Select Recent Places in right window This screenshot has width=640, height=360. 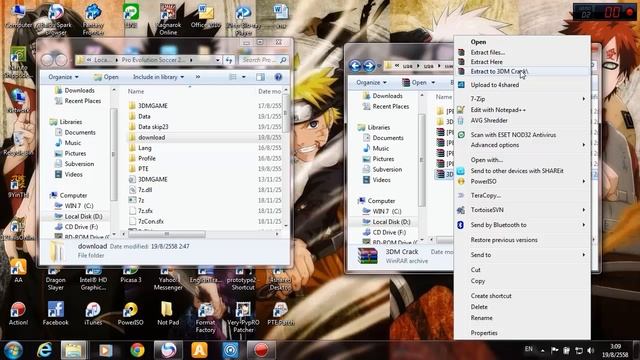pos(386,107)
